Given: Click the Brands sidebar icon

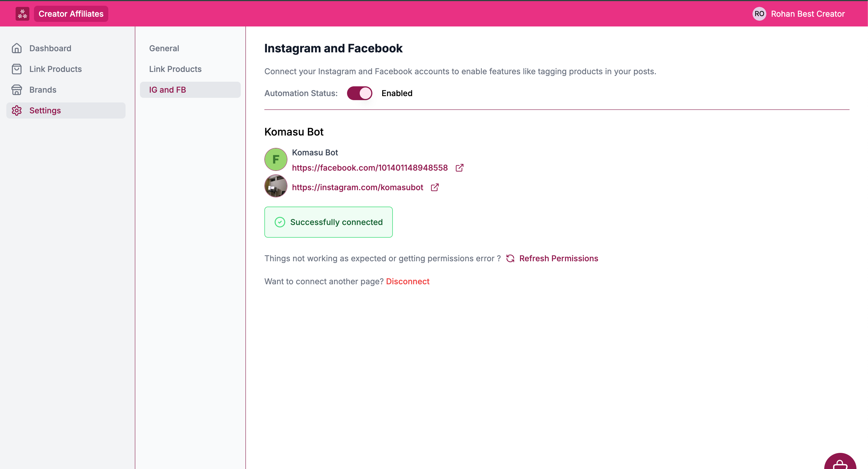Looking at the screenshot, I should [x=17, y=89].
